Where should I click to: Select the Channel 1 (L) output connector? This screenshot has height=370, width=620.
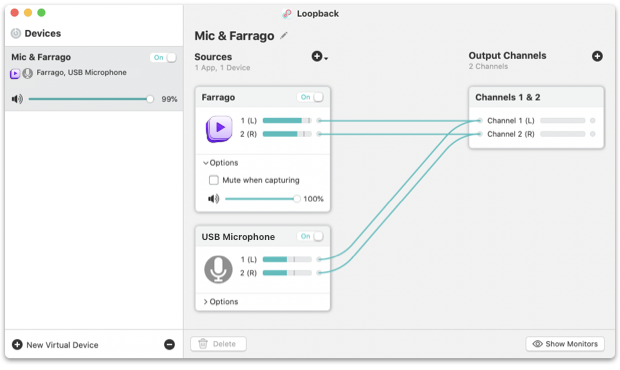479,120
